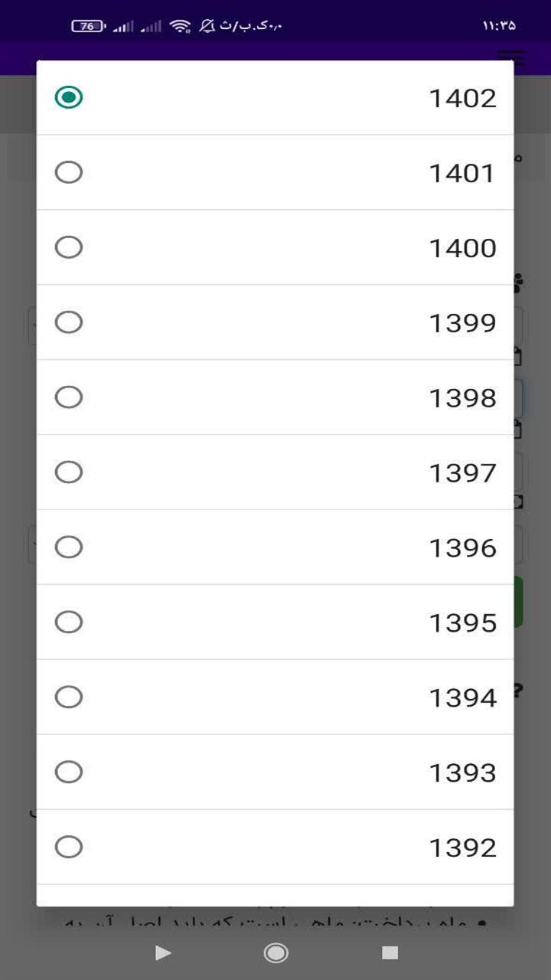Select the 1393 radio button
This screenshot has height=980, width=551.
pyautogui.click(x=69, y=773)
